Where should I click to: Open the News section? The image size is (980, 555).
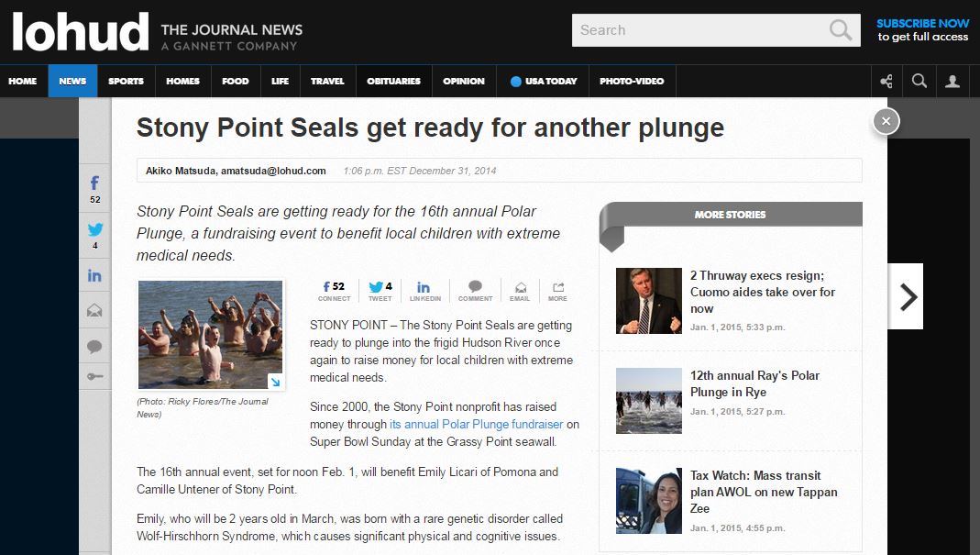click(72, 82)
